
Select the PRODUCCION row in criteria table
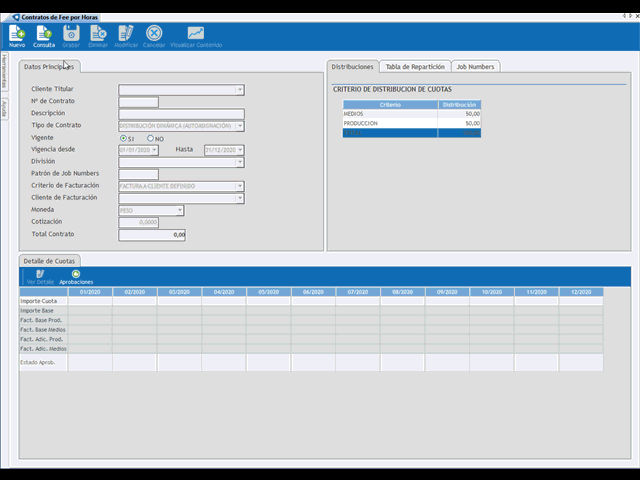(411, 123)
